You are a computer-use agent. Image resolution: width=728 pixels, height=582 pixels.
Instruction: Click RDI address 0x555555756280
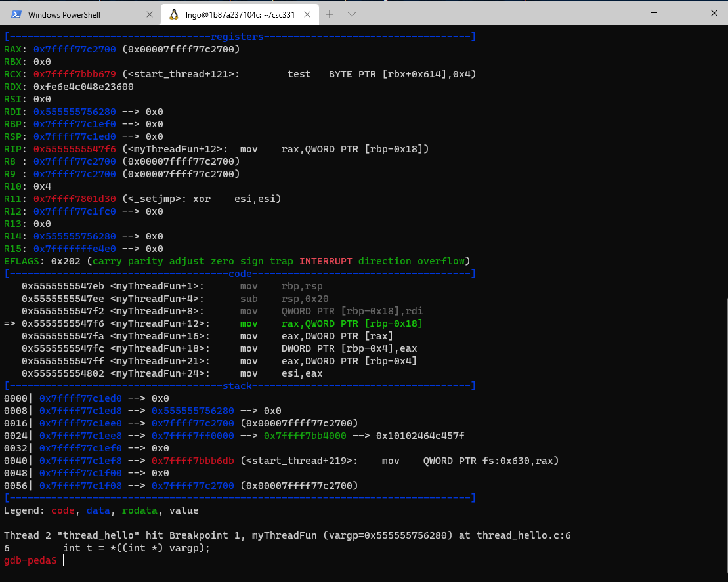[x=75, y=112]
